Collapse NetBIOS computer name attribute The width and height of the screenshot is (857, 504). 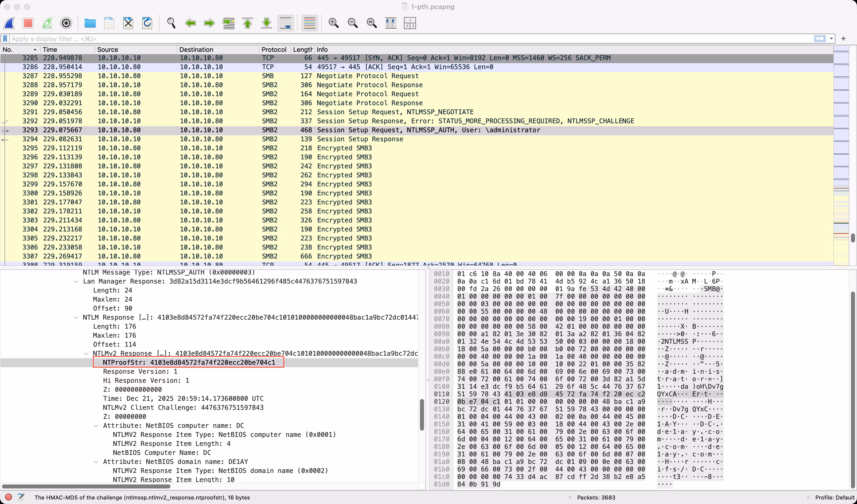(96, 426)
